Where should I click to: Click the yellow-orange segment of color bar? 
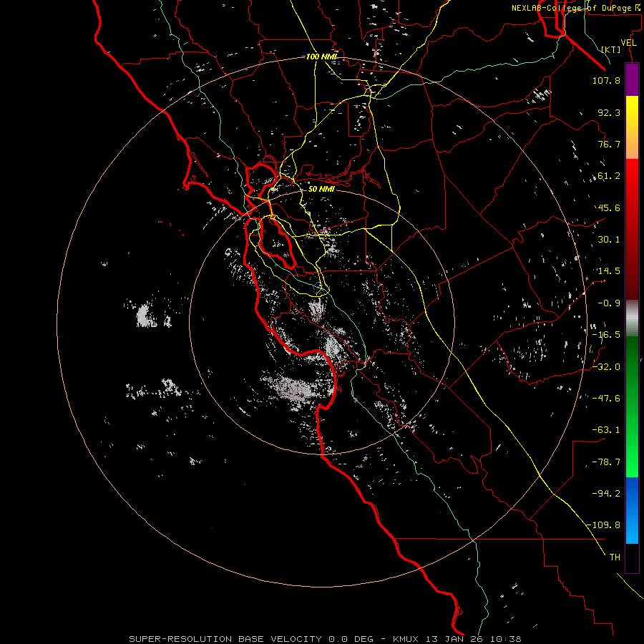(632, 127)
